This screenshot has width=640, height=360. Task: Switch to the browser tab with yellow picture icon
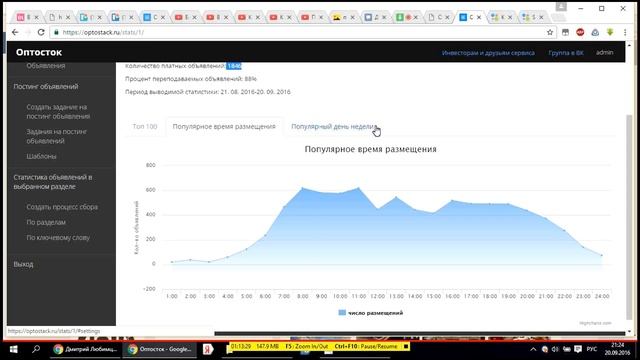[x=343, y=17]
